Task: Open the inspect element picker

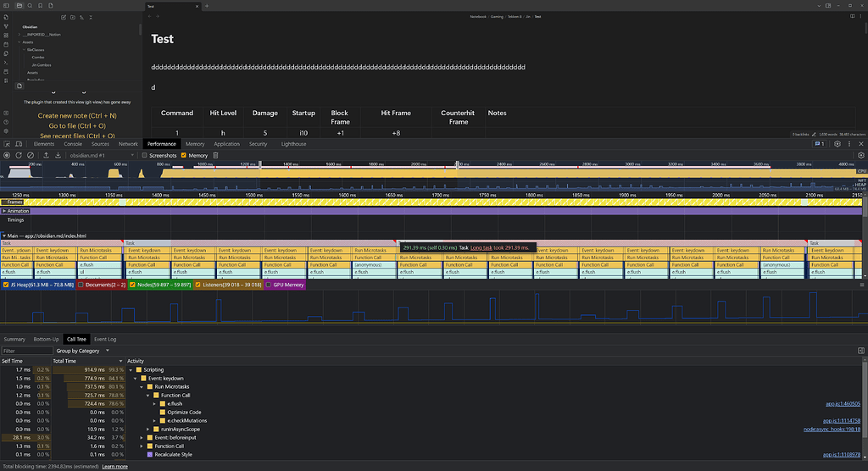Action: click(7, 144)
